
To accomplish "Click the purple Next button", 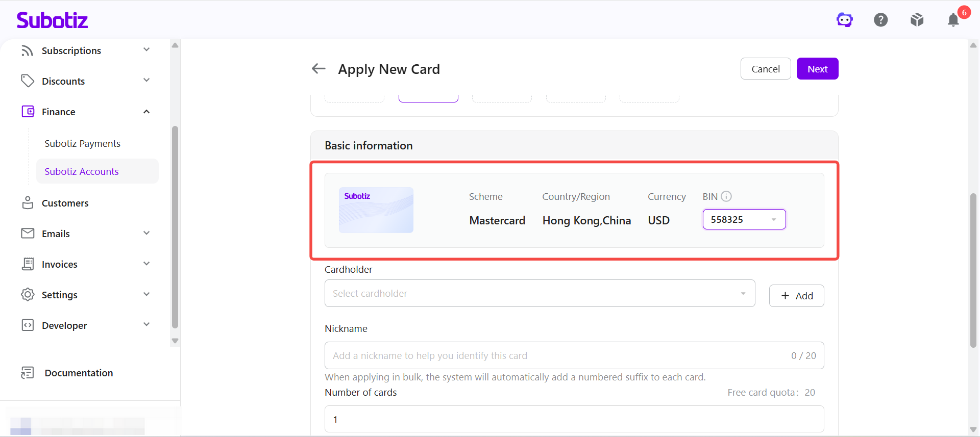I will point(818,69).
